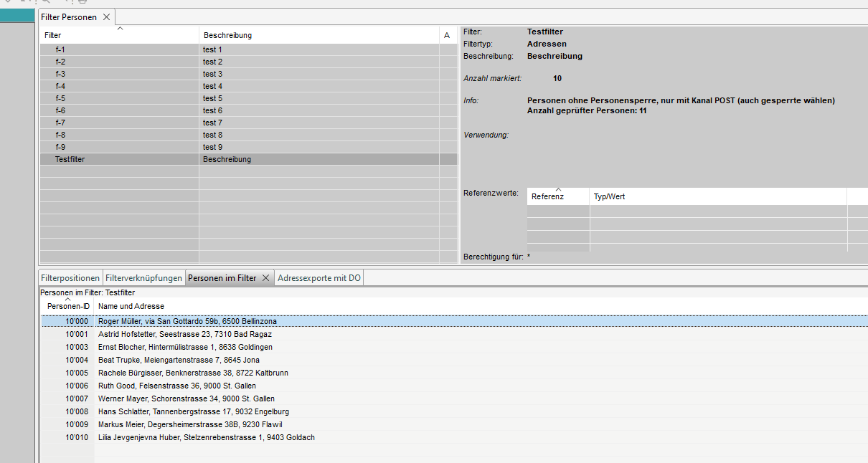Select person Astrid Hofstetter in the list
868x463 pixels.
pyautogui.click(x=184, y=334)
